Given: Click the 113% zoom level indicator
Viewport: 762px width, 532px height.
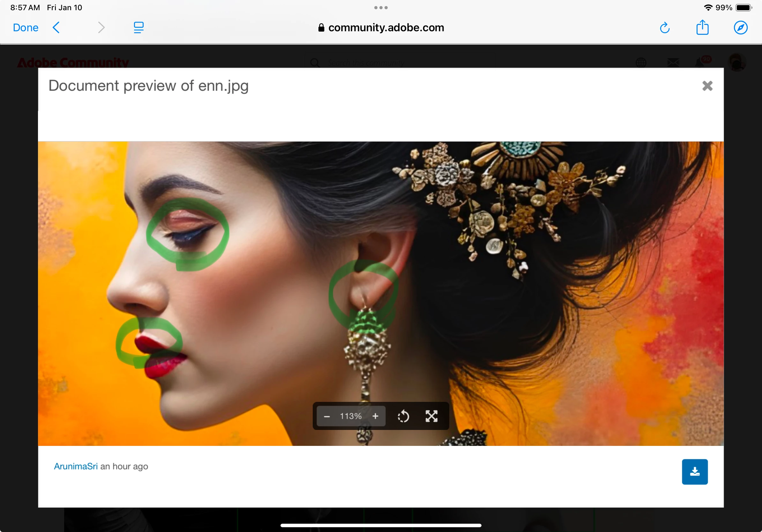Looking at the screenshot, I should point(350,416).
